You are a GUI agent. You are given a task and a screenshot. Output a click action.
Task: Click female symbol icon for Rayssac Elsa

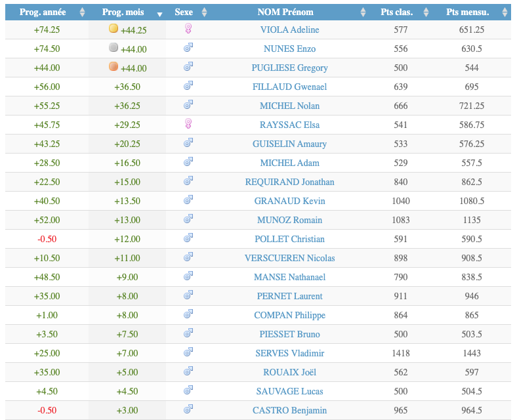pos(188,124)
